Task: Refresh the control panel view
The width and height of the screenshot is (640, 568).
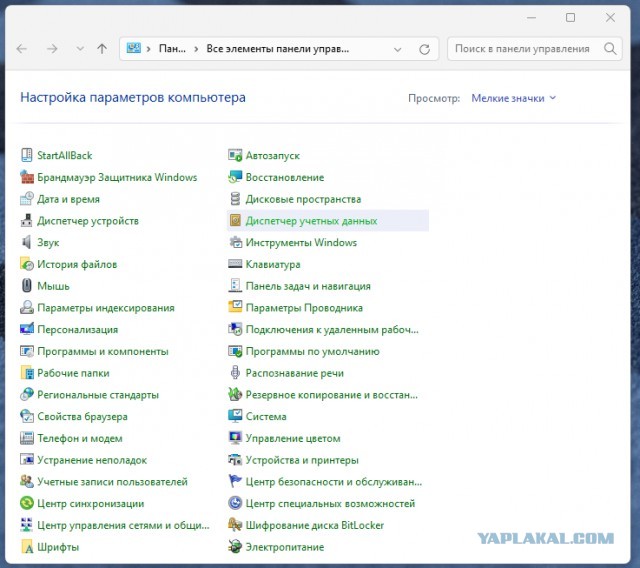Action: (424, 49)
